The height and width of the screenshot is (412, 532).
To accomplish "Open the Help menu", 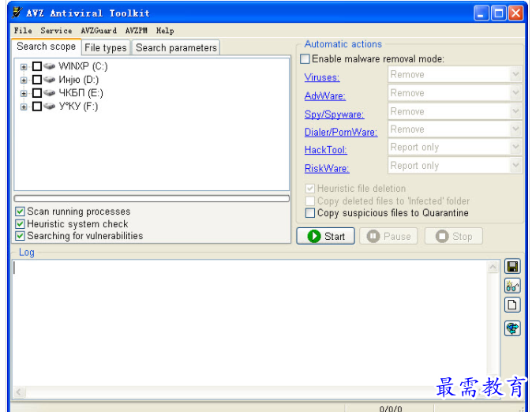I will (x=165, y=31).
